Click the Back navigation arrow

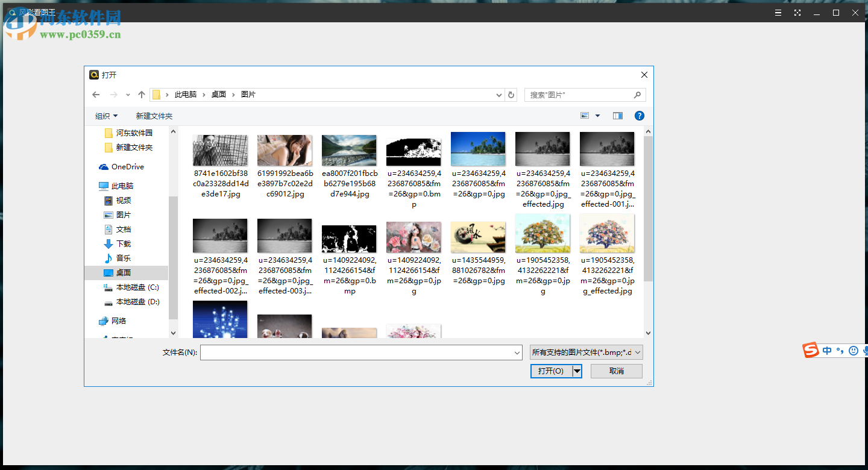96,95
